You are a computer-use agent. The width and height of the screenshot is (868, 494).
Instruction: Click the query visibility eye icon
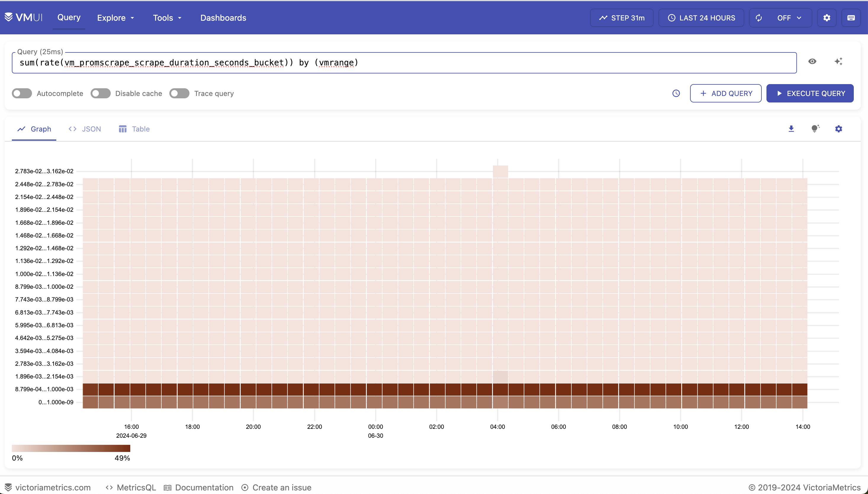(x=812, y=61)
